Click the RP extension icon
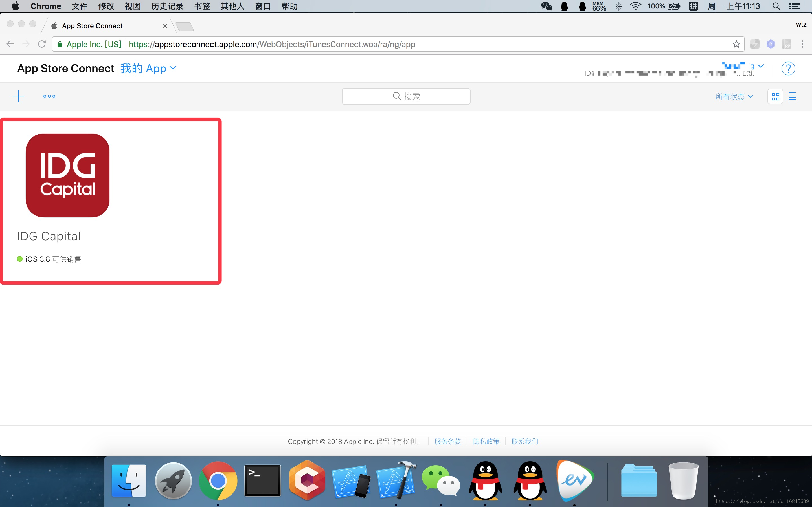 [786, 44]
